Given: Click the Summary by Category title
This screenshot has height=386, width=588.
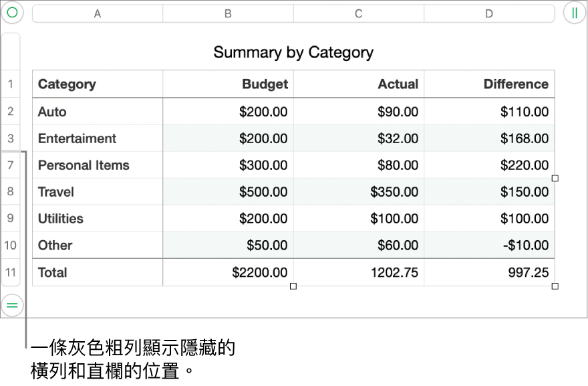Looking at the screenshot, I should (x=293, y=52).
